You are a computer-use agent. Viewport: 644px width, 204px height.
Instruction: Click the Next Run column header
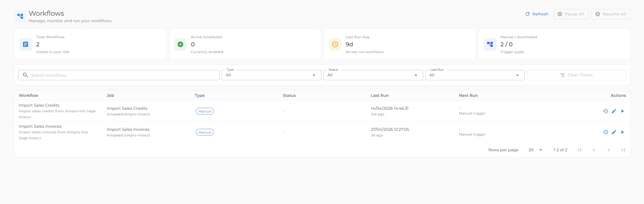(x=468, y=95)
